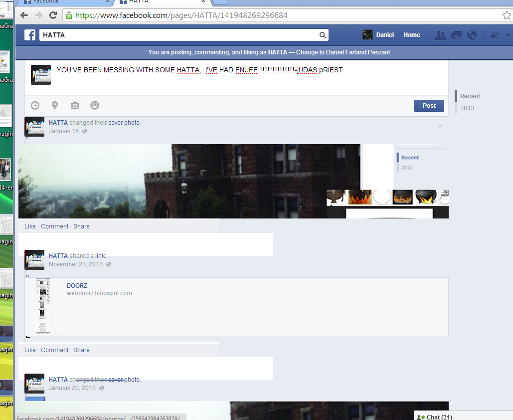Click Change to Daniel Farland Penzant link
Viewport: 513px width, 420px height.
pos(343,52)
